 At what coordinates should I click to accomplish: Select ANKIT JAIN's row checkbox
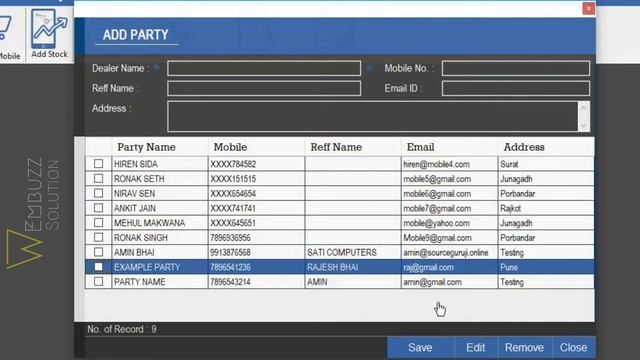point(98,208)
